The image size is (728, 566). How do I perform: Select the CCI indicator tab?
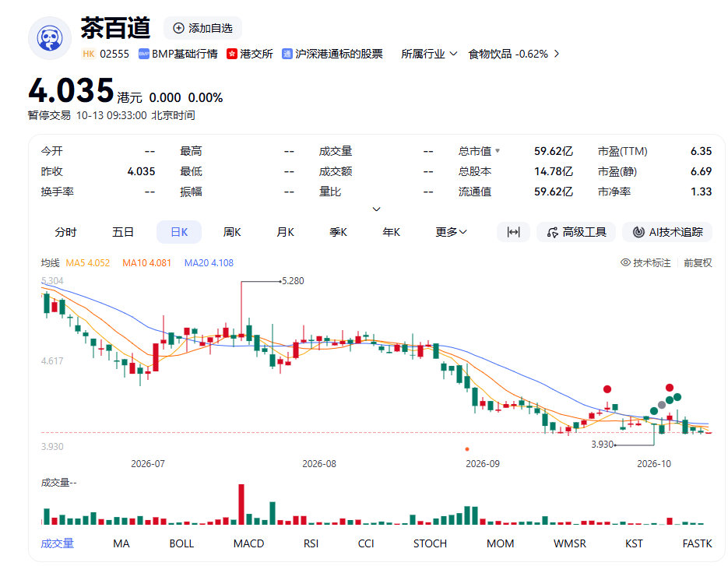point(366,543)
